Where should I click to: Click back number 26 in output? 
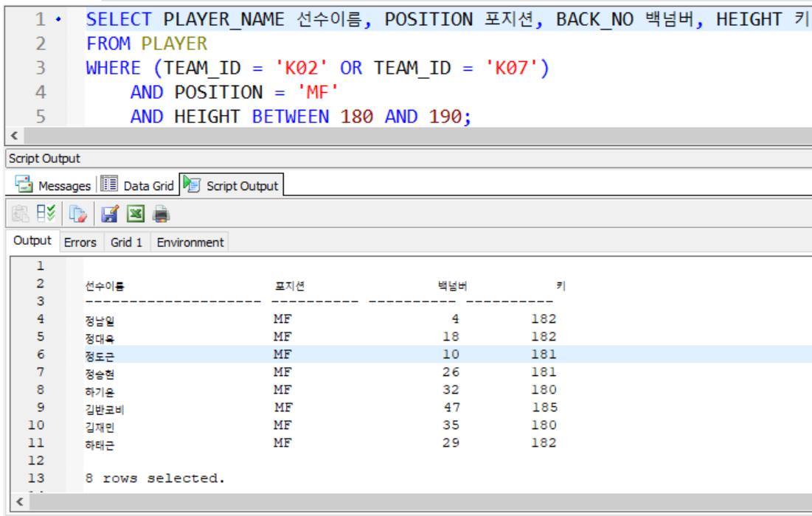[x=451, y=372]
